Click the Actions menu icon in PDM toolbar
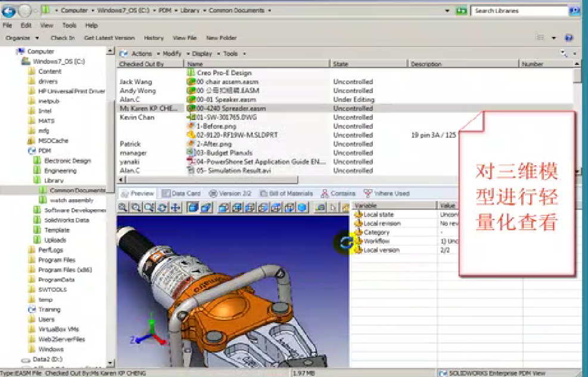Image resolution: width=588 pixels, height=377 pixels. click(124, 54)
